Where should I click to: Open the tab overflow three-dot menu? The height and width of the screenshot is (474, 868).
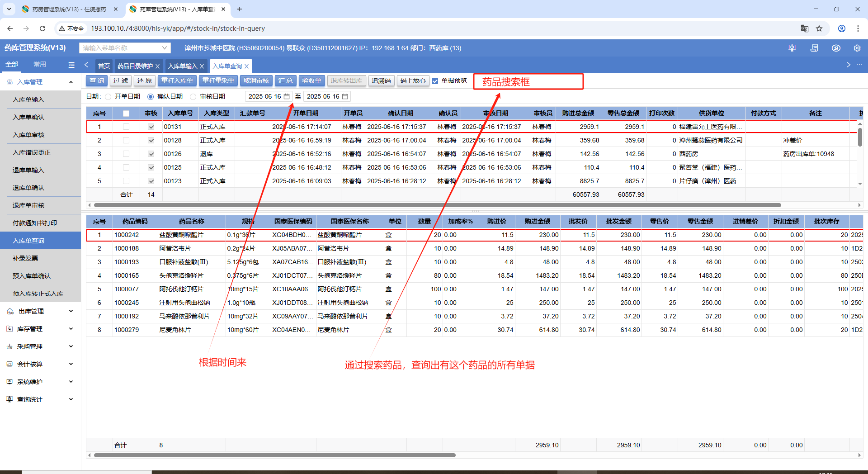pos(859,65)
